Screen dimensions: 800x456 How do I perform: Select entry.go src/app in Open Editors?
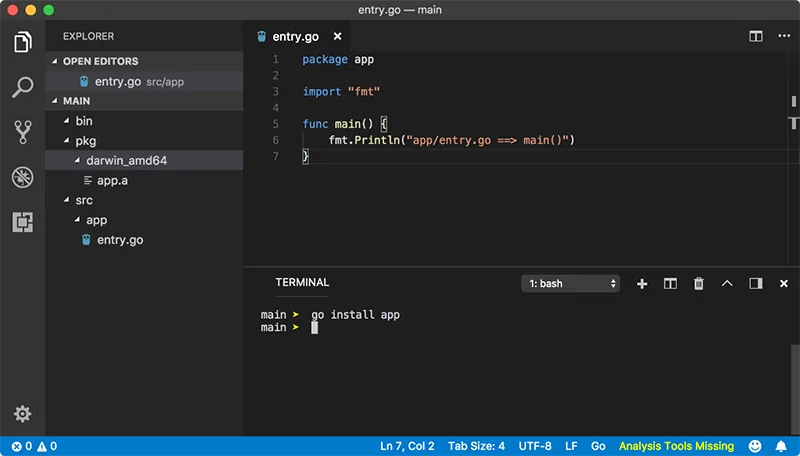pos(144,82)
